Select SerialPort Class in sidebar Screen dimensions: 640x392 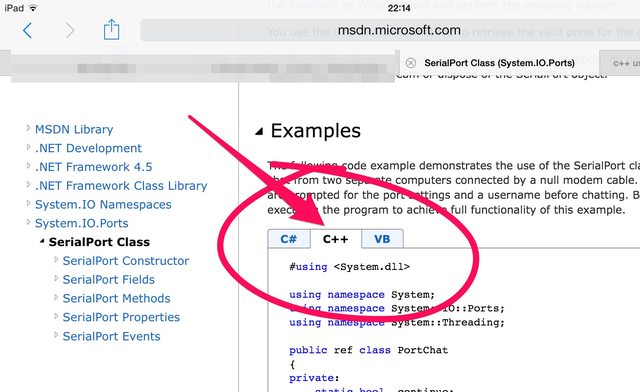99,242
